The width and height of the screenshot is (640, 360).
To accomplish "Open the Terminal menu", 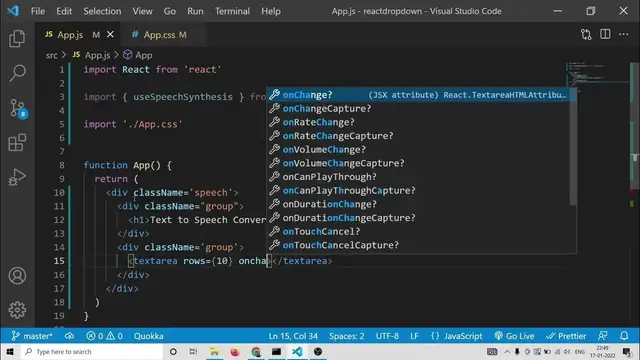I will pos(232,11).
